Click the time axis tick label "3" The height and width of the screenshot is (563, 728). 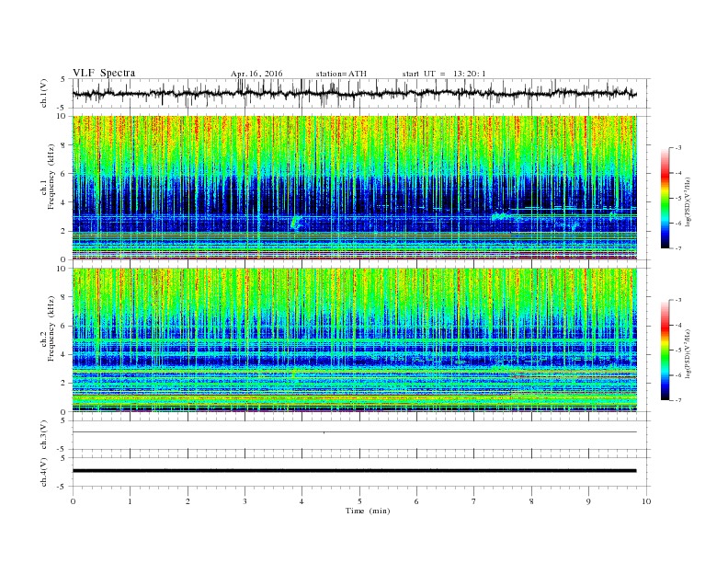coord(245,501)
